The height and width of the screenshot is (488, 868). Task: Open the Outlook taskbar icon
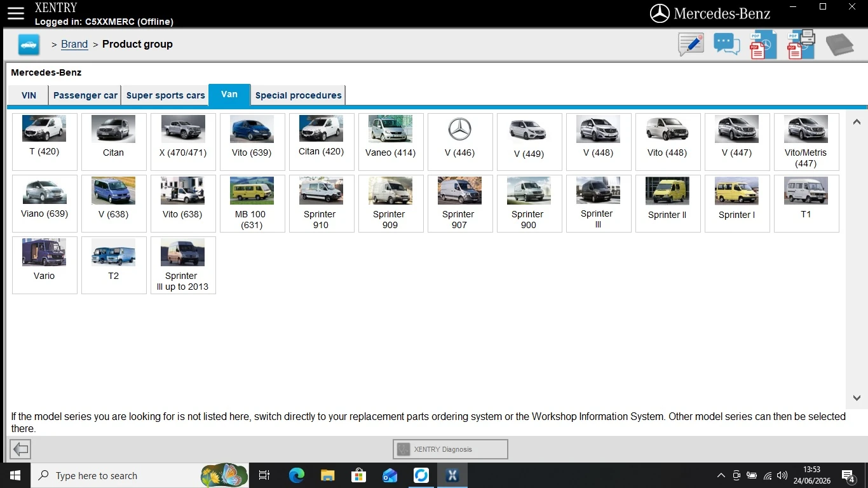pos(390,475)
